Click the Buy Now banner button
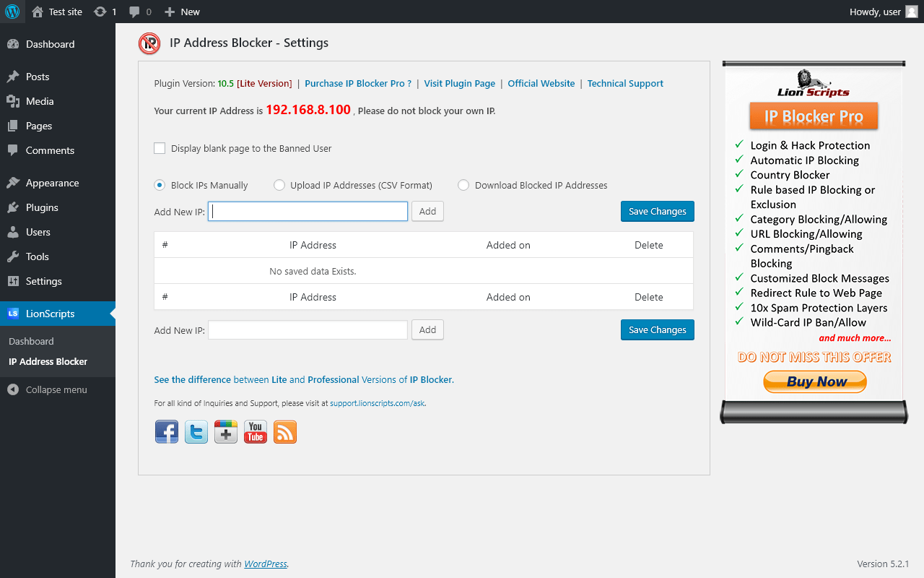 coord(815,381)
